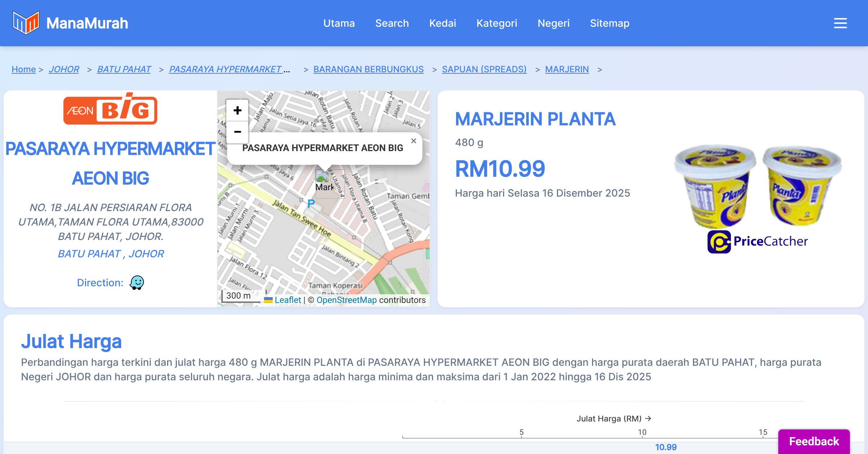Go to Kedai in navigation
Image resolution: width=868 pixels, height=454 pixels.
click(x=442, y=23)
